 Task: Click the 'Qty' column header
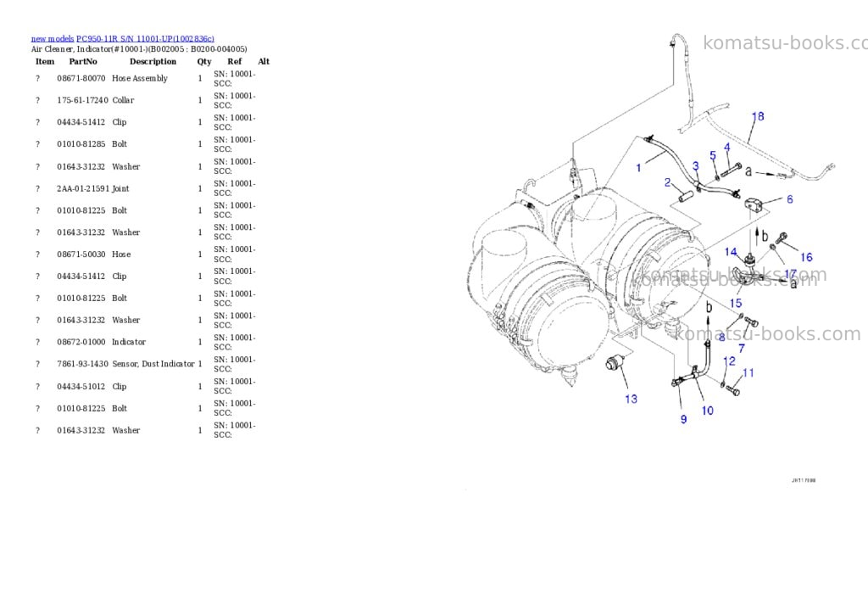pos(204,61)
